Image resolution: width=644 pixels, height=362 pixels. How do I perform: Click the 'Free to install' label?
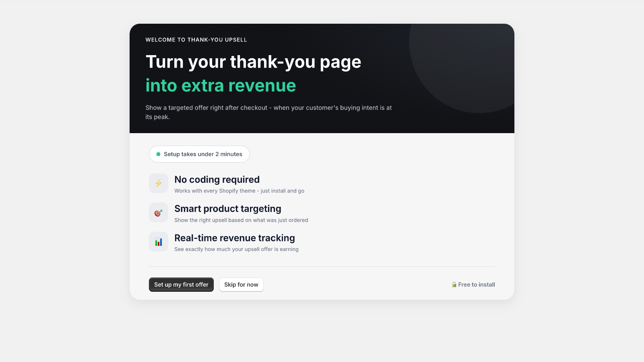pos(477,284)
